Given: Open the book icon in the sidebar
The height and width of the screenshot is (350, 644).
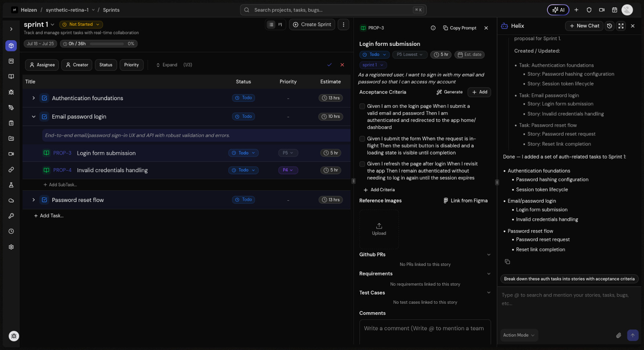Looking at the screenshot, I should (11, 76).
